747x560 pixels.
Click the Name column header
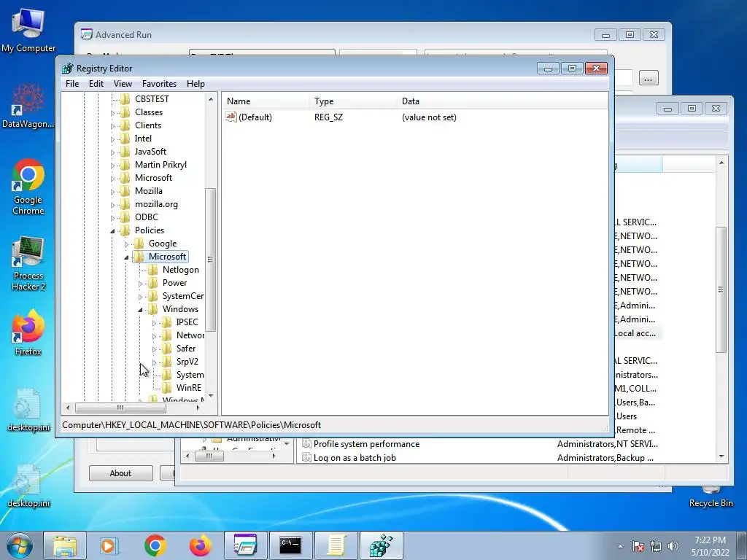[x=266, y=101]
